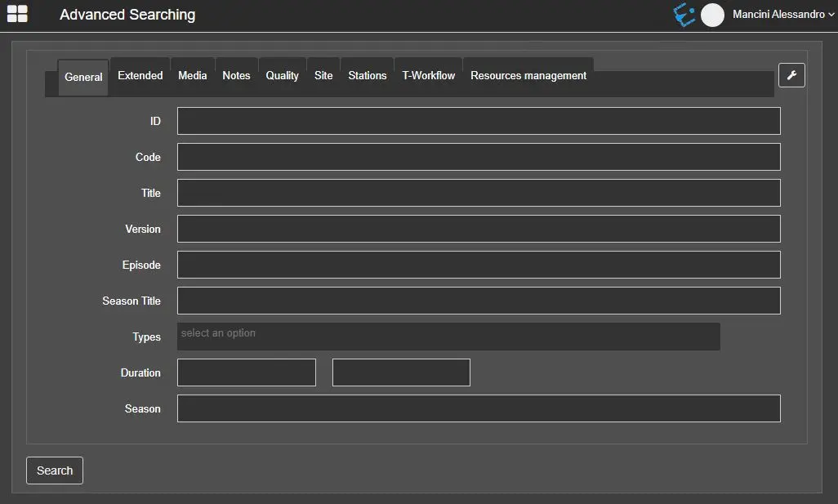Click the user avatar circle

click(712, 15)
